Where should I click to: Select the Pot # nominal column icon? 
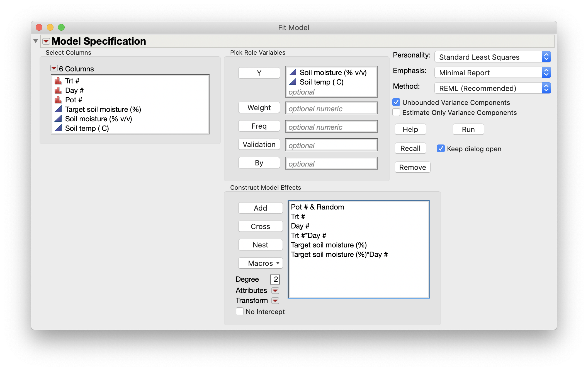[x=58, y=100]
